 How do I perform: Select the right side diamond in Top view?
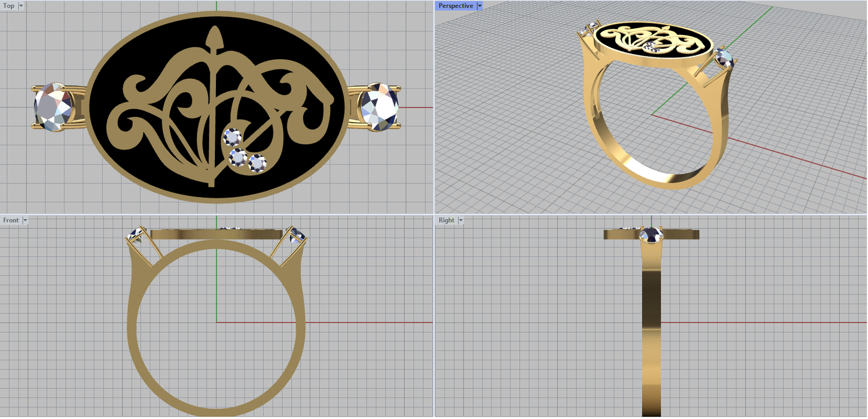380,107
